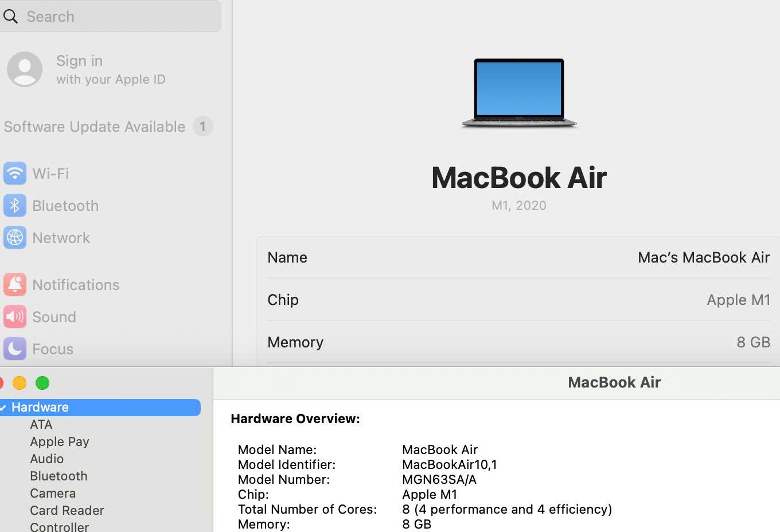The width and height of the screenshot is (780, 532).
Task: Open Notifications bell icon
Action: click(15, 284)
